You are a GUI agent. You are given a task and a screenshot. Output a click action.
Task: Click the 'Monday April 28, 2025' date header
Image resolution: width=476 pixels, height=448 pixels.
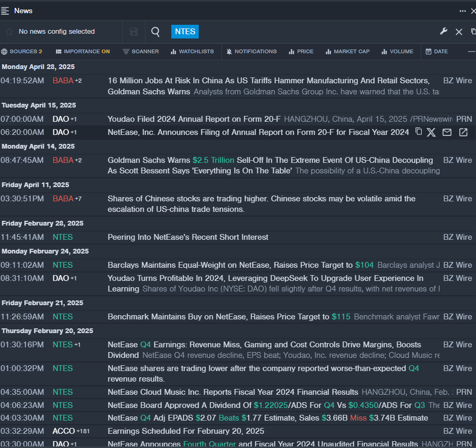[38, 67]
